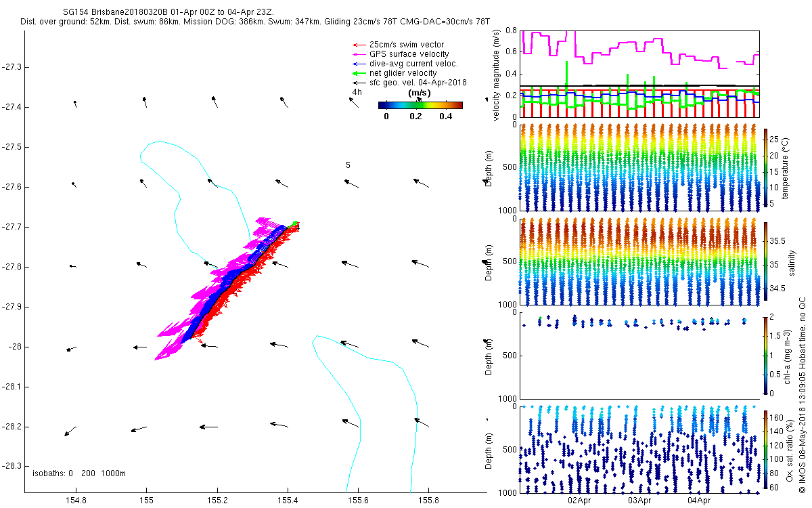The height and width of the screenshot is (508, 812).
Task: Click the "0.6" tick on velocity magnitude axis
Action: [x=511, y=53]
